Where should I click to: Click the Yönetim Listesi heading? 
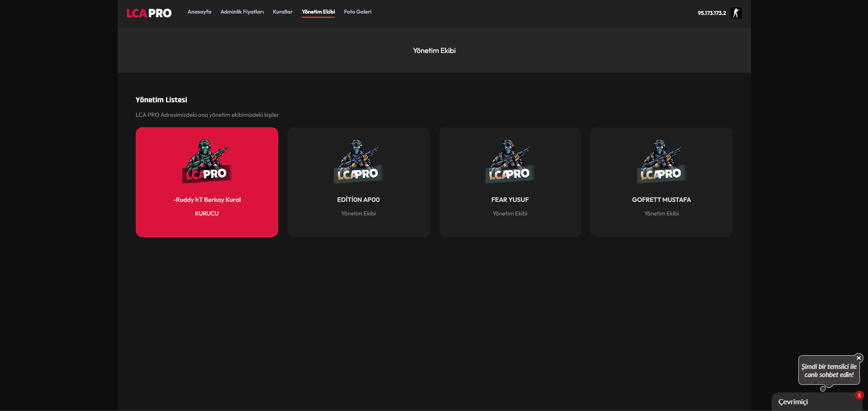click(161, 100)
